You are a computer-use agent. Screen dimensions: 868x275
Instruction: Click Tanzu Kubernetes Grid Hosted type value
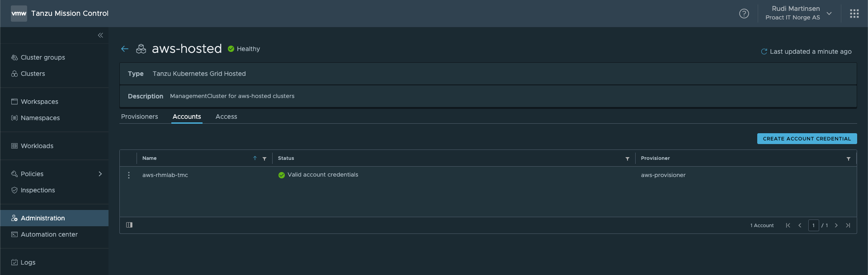click(199, 74)
